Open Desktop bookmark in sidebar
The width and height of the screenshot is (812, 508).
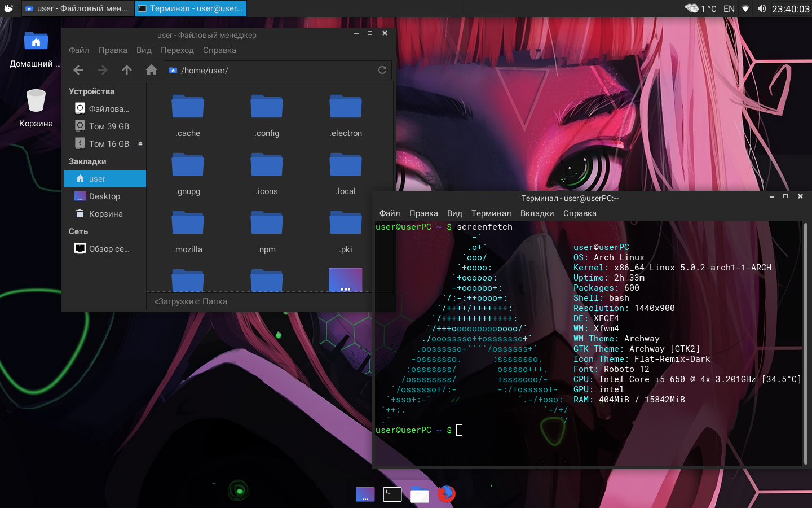(105, 196)
